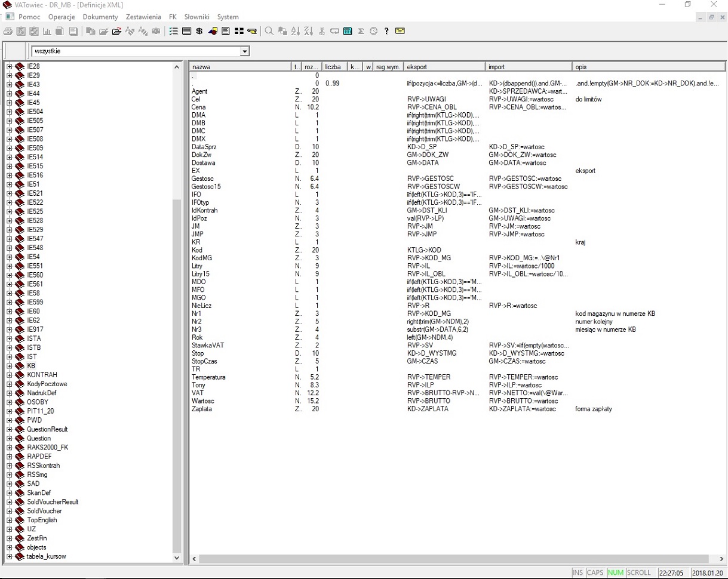Expand the tabela_kursow tree node

tap(10, 556)
